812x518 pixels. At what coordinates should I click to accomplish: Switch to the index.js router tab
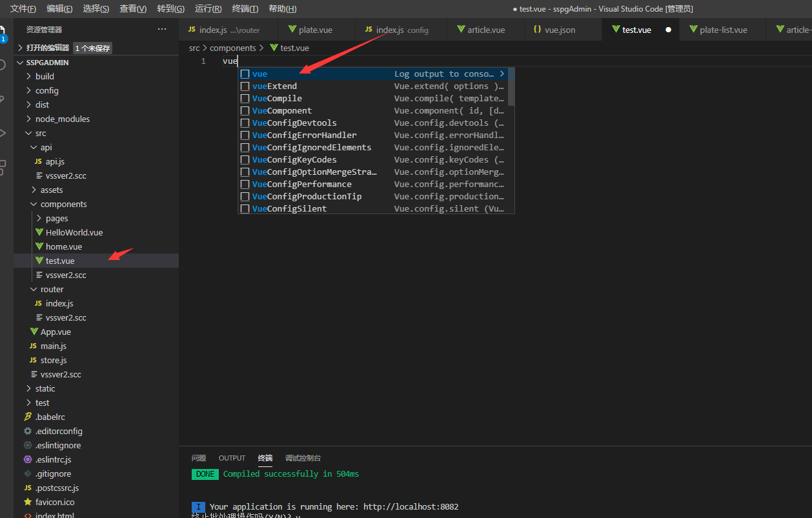click(228, 30)
